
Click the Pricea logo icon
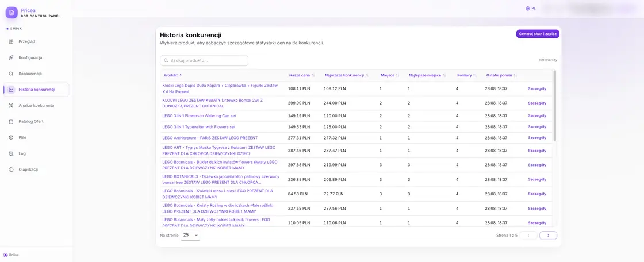(11, 13)
